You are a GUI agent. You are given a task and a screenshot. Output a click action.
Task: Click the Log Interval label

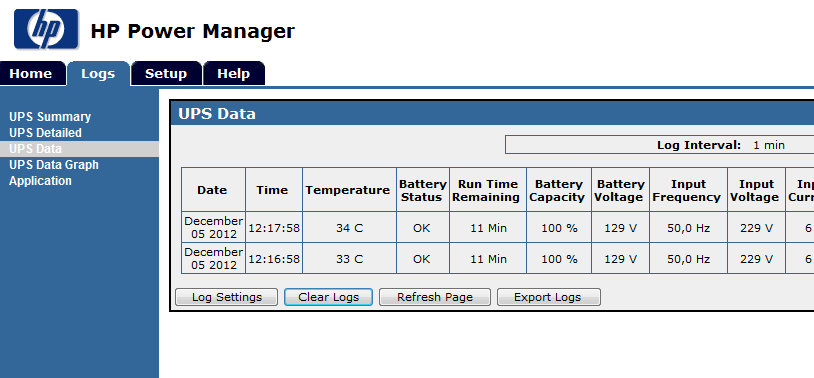(699, 145)
